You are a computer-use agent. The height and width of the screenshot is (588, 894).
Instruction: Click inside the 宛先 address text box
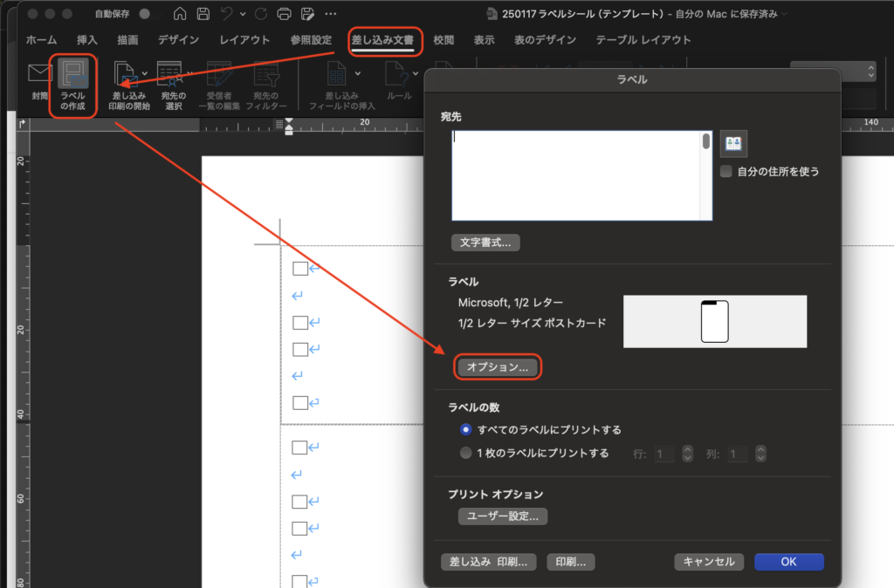pyautogui.click(x=576, y=174)
